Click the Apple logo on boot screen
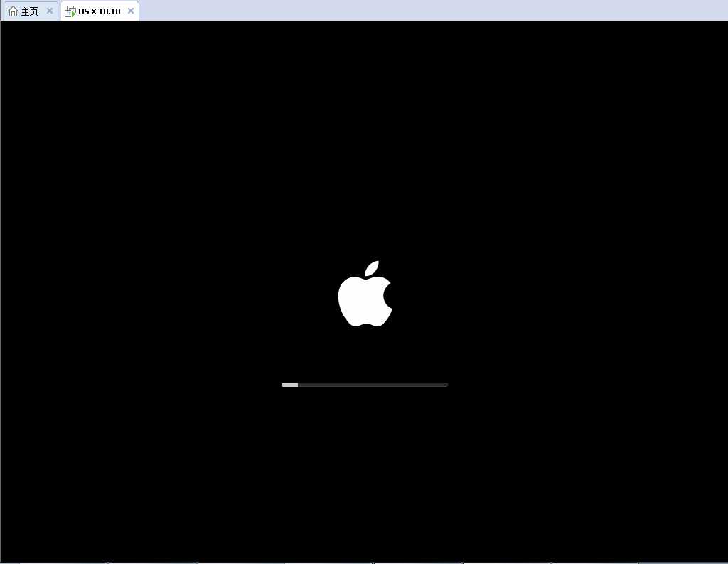 click(x=365, y=294)
